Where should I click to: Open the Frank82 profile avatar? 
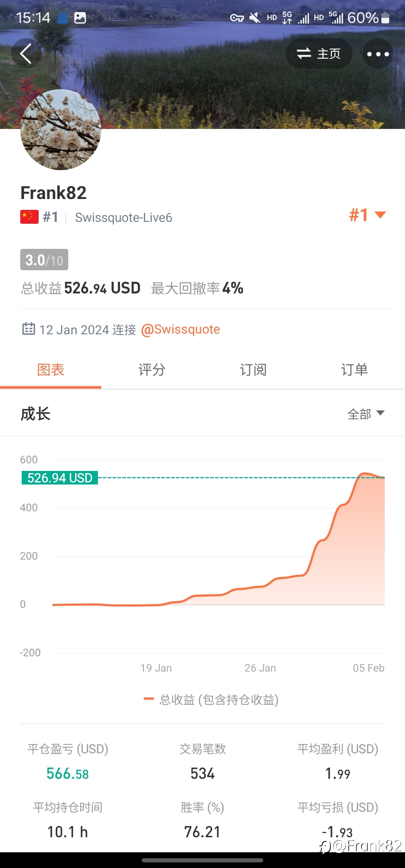click(x=61, y=130)
